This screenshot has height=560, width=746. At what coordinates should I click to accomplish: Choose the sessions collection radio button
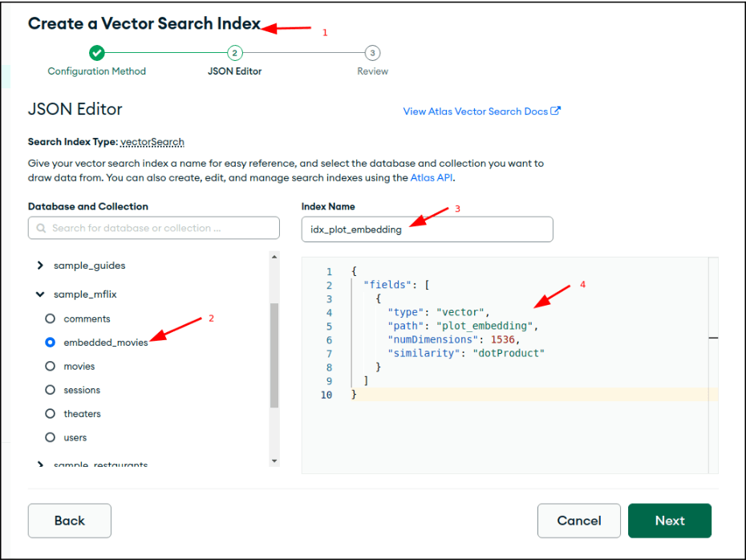[x=50, y=390]
